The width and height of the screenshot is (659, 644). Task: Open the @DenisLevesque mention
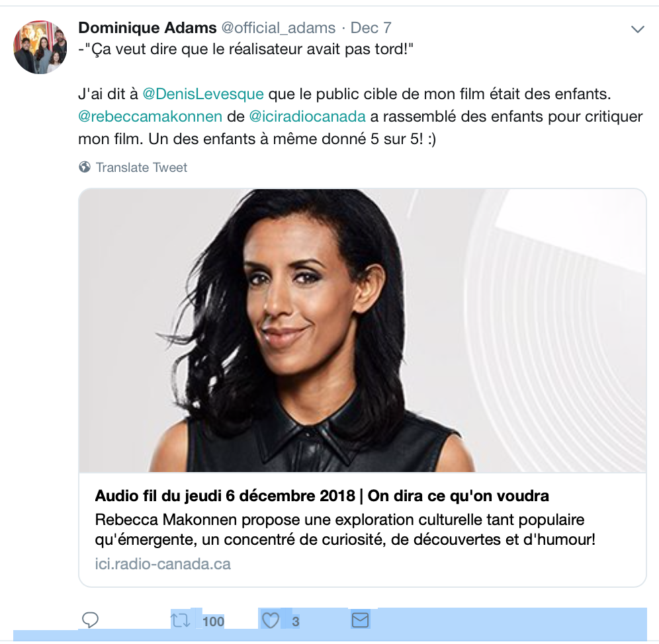(x=203, y=94)
